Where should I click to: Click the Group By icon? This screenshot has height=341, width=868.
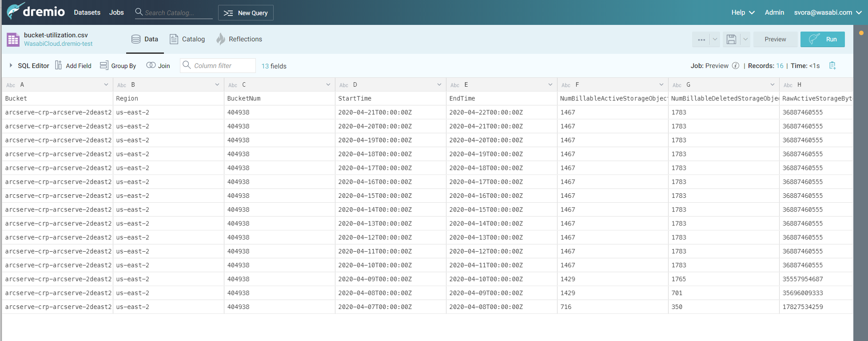[104, 65]
